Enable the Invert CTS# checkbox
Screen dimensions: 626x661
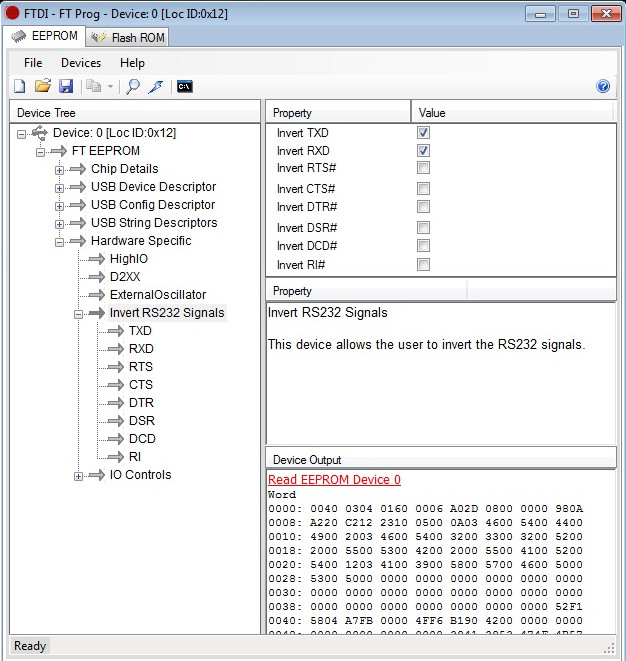click(423, 188)
